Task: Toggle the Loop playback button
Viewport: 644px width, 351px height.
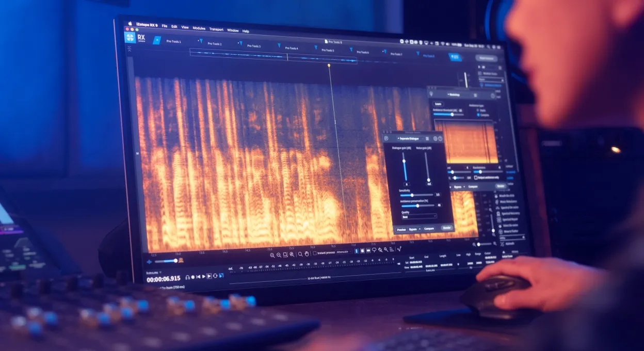Action: click(215, 276)
